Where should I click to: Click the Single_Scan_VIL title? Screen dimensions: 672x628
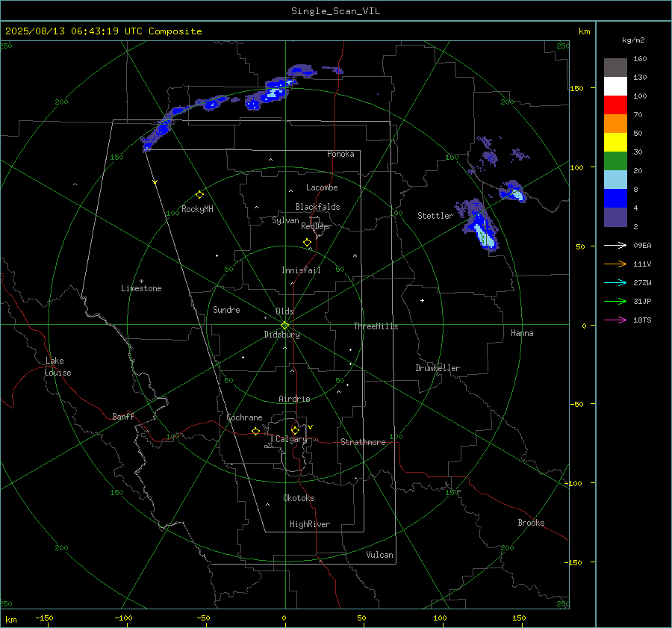[x=335, y=11]
